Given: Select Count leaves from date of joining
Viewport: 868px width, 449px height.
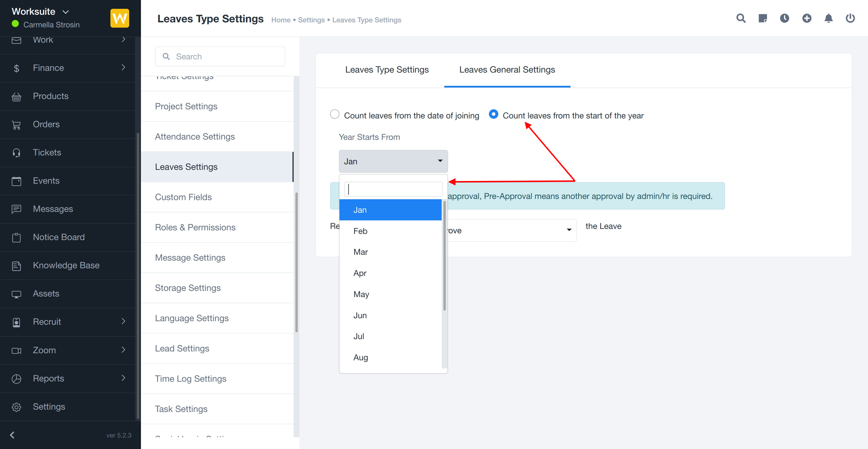Looking at the screenshot, I should click(x=334, y=114).
